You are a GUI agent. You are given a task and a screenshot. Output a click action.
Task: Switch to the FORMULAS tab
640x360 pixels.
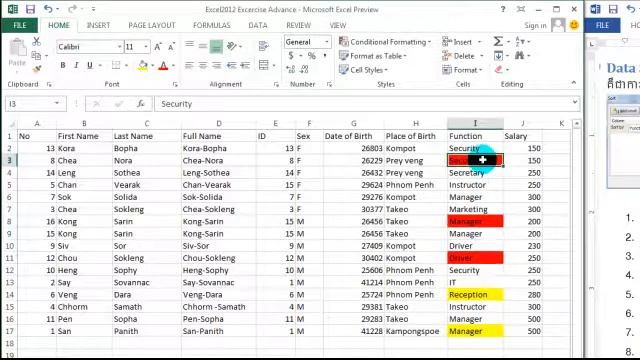point(211,25)
